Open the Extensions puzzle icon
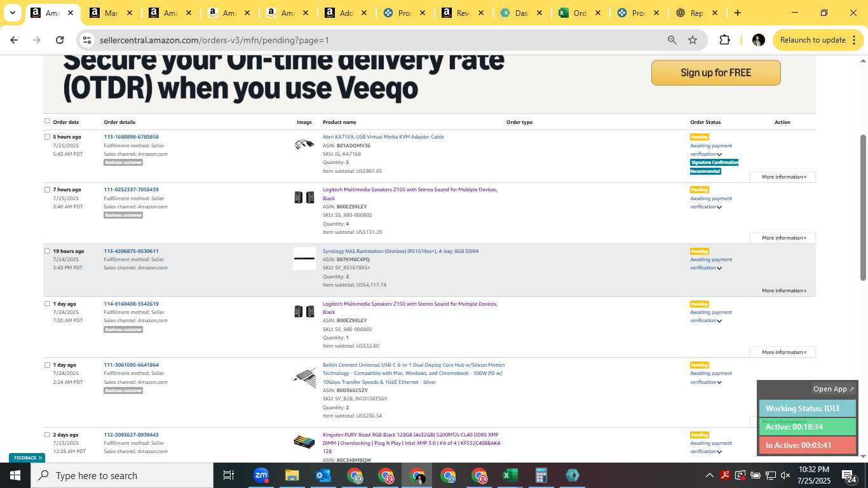Viewport: 868px width, 488px height. (724, 40)
